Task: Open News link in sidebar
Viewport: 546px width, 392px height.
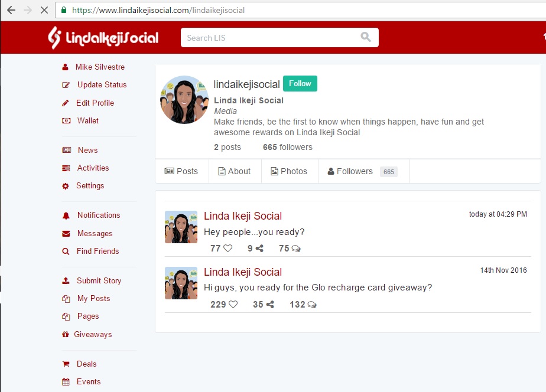Action: point(87,151)
